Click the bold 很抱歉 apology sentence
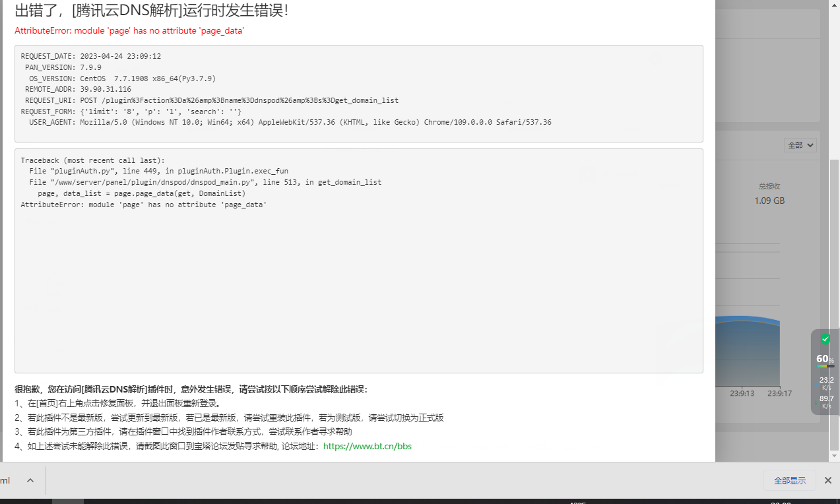Image resolution: width=840 pixels, height=504 pixels. (x=191, y=389)
